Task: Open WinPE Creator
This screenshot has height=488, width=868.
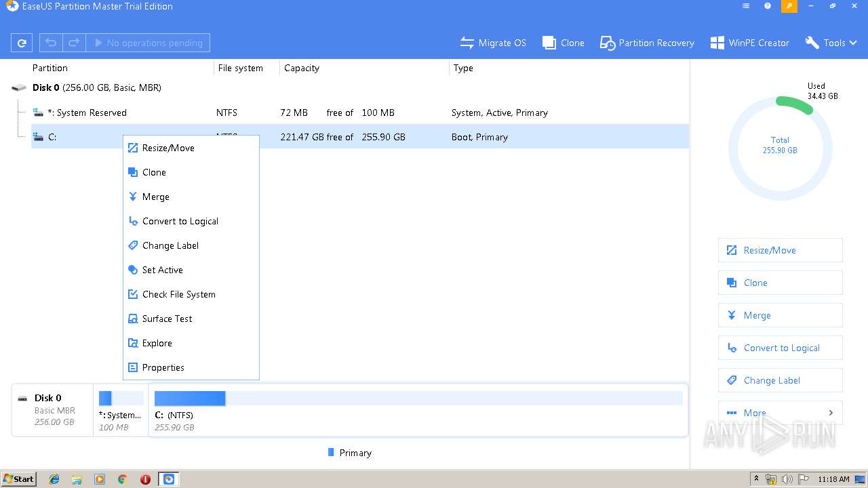Action: pyautogui.click(x=750, y=43)
